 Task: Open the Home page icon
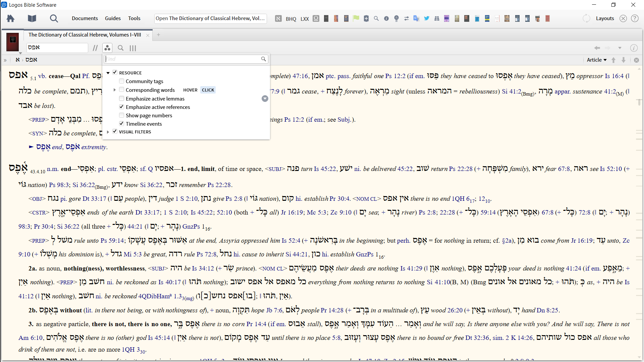coord(11,18)
